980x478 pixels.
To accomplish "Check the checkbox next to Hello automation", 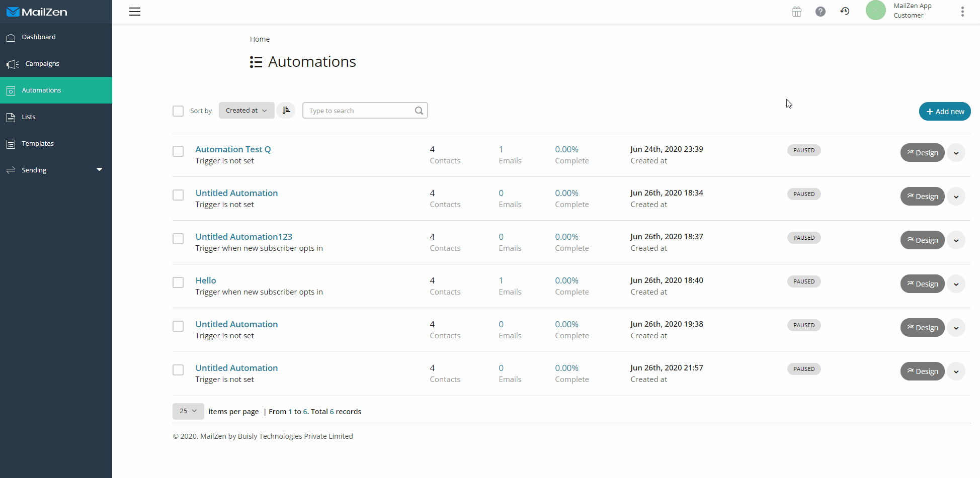I will click(178, 282).
